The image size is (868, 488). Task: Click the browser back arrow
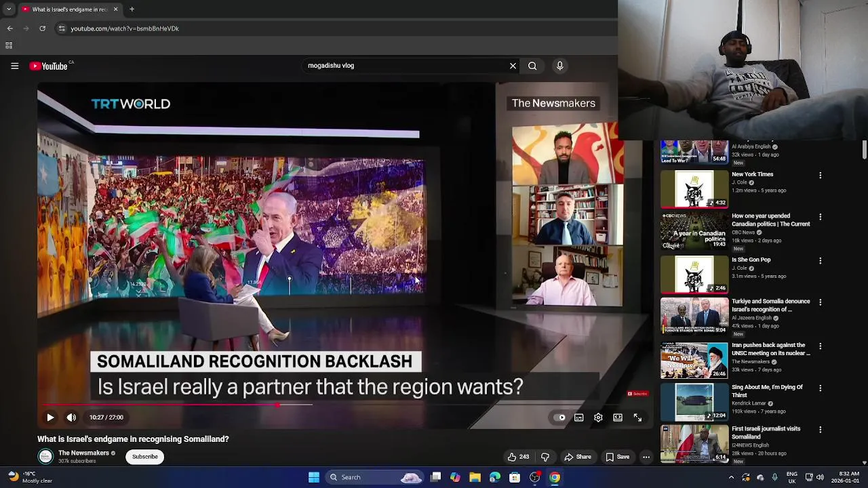pyautogui.click(x=10, y=28)
